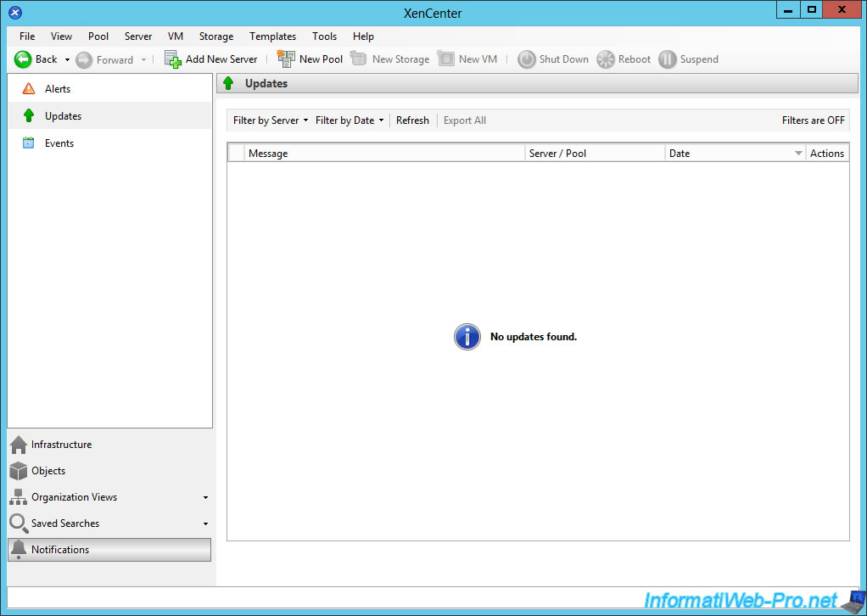Click the green Back arrow icon

click(23, 59)
